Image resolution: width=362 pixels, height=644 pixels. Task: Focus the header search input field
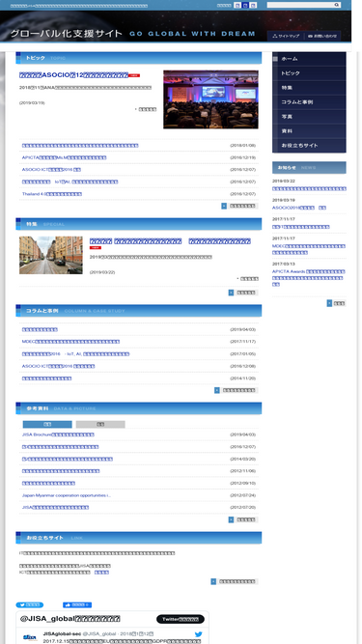point(300,5)
